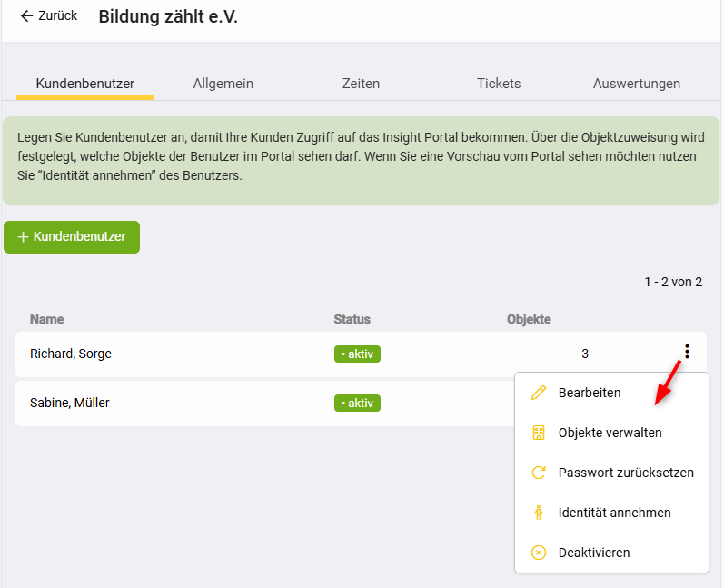Click the pencil icon beside Bearbeiten
The width and height of the screenshot is (724, 588).
click(539, 393)
